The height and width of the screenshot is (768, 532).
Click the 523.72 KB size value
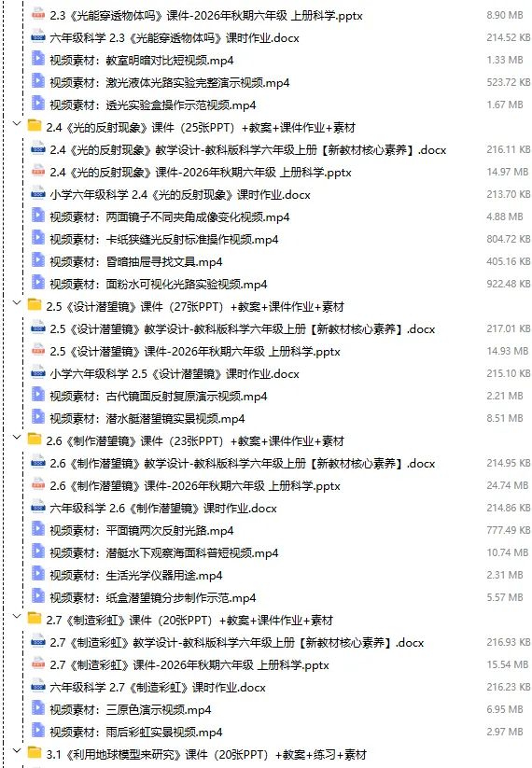point(509,82)
